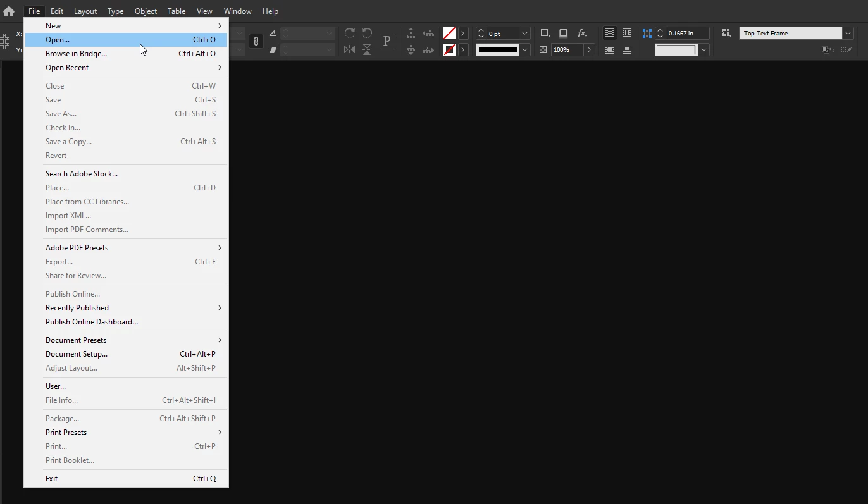
Task: Click the Flip Horizontal icon
Action: point(350,49)
